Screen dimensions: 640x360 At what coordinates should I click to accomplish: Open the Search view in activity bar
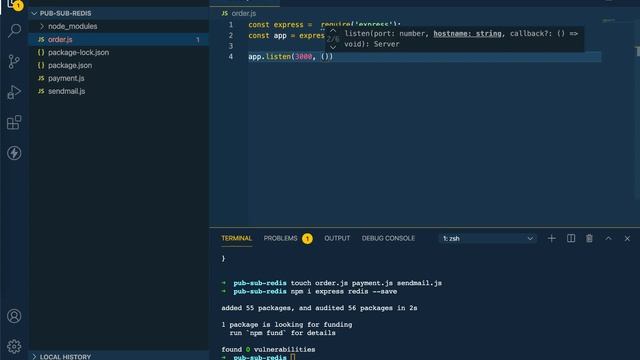[14, 31]
